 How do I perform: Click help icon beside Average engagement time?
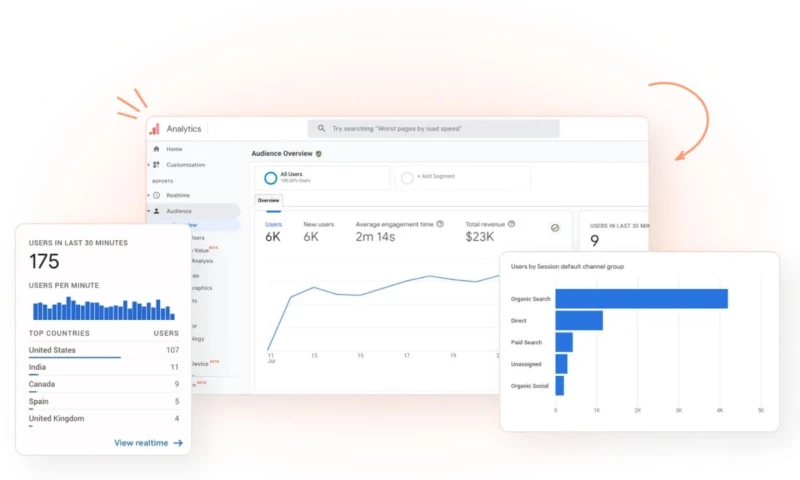pos(440,224)
